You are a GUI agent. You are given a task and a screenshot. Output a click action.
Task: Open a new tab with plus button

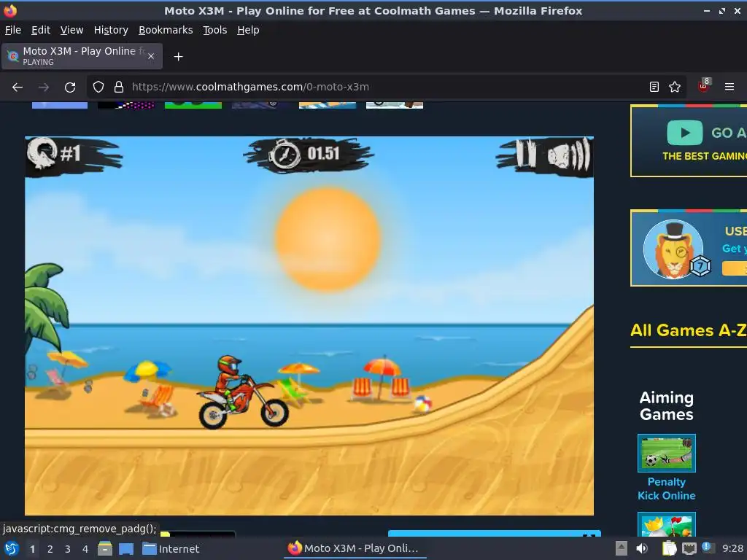[178, 57]
